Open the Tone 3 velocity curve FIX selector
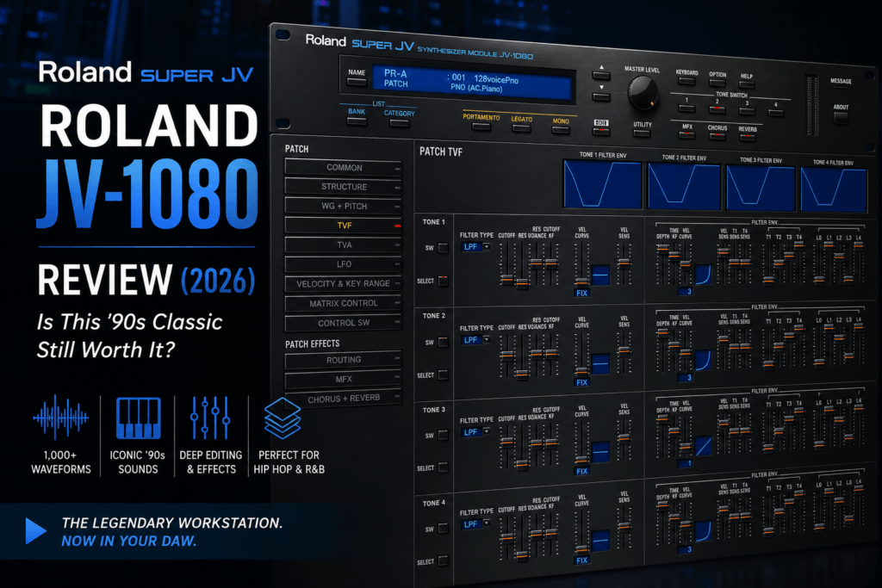 coord(581,472)
